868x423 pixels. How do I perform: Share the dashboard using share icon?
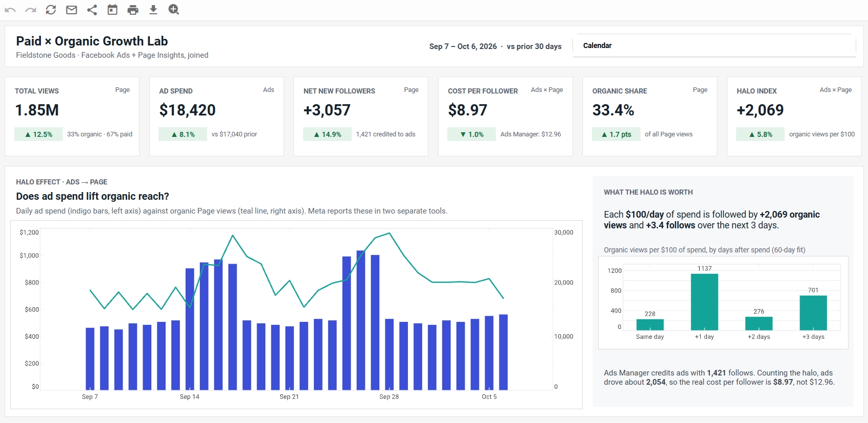tap(92, 10)
